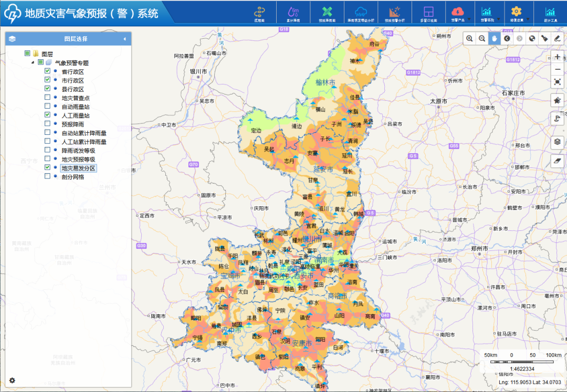Open the 统计工具 toolbar item
Screen dimensions: 567x392
click(x=550, y=13)
